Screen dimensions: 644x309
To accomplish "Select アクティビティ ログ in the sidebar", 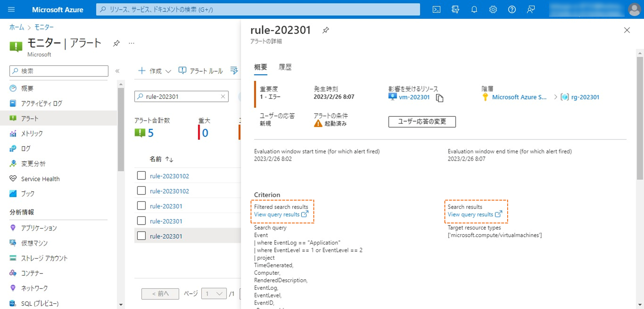I will tap(42, 104).
